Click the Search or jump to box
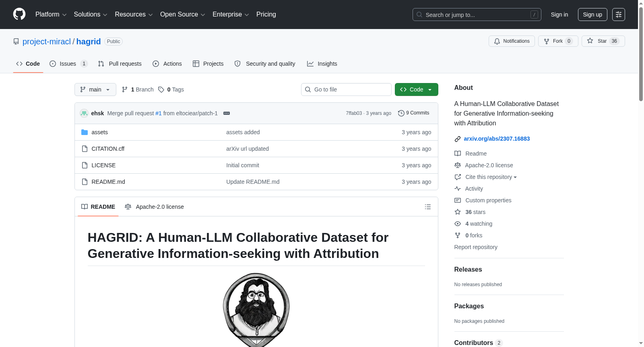 [x=477, y=15]
